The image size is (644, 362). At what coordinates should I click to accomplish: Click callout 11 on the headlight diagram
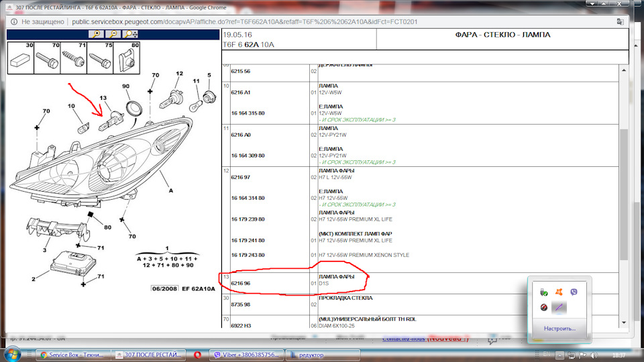pos(196,81)
